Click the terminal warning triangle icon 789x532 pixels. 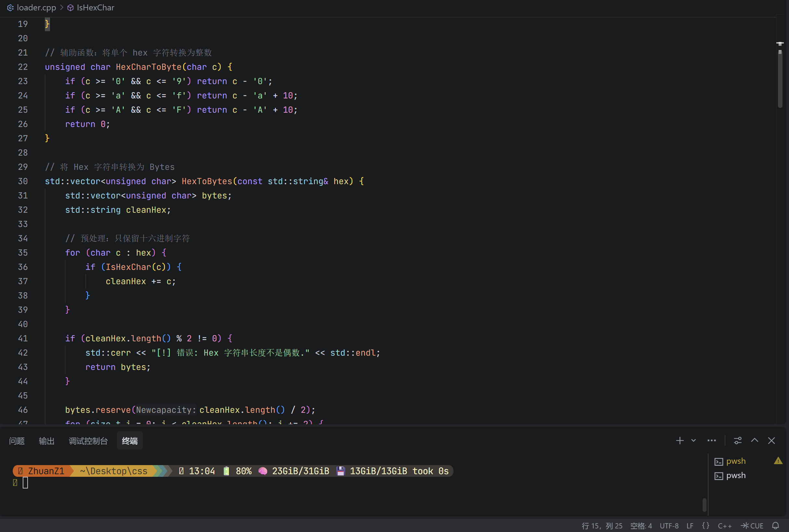coord(778,461)
